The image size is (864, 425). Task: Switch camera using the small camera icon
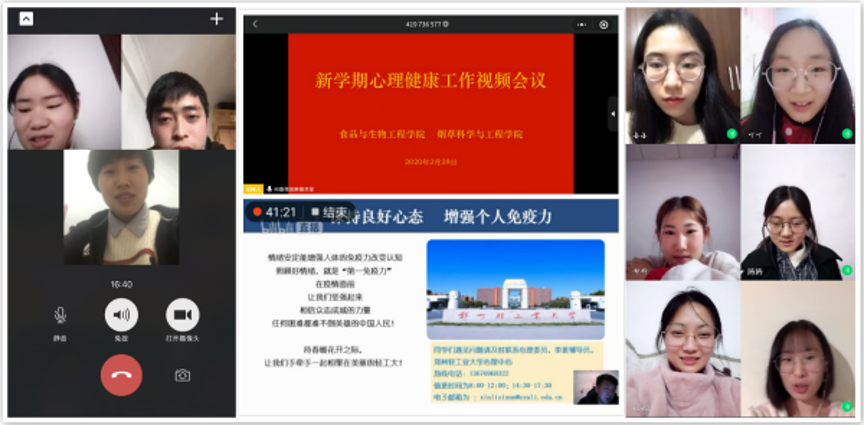pyautogui.click(x=182, y=375)
